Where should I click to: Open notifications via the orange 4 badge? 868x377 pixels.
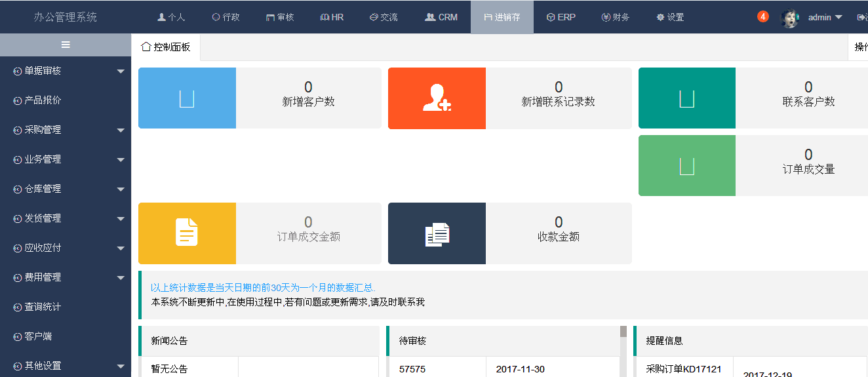762,16
